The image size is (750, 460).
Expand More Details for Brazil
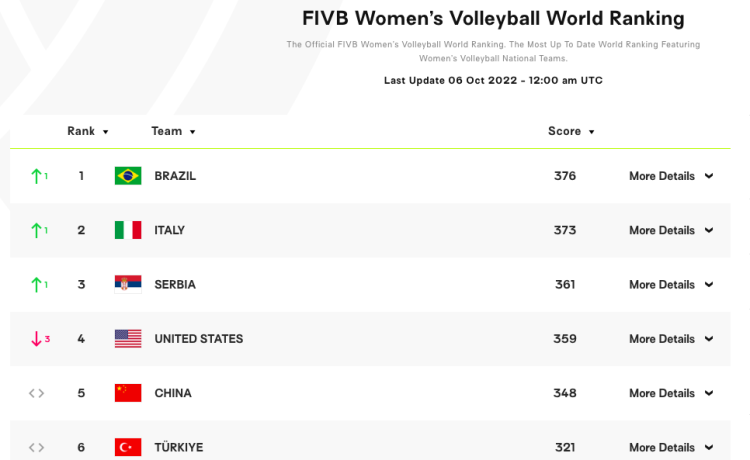point(671,176)
